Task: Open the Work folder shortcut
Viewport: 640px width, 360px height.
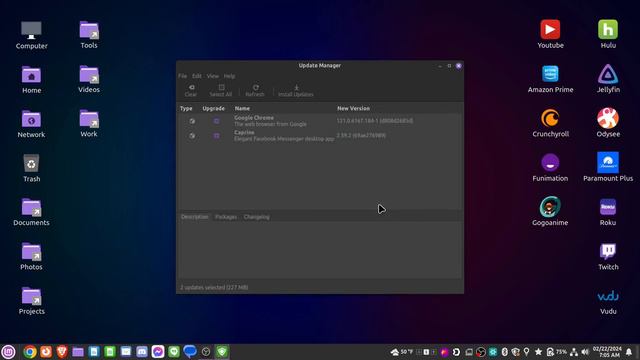Action: click(x=89, y=124)
